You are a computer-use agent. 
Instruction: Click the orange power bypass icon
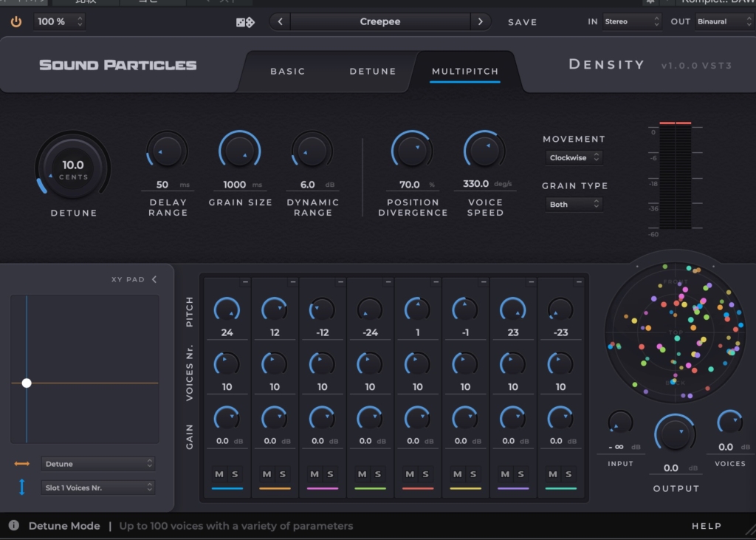click(x=15, y=21)
